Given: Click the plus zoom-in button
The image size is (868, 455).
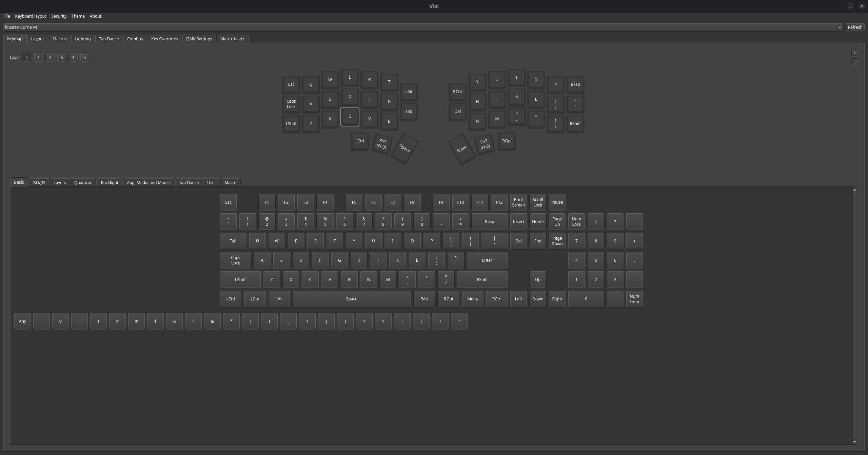Looking at the screenshot, I should coord(854,53).
